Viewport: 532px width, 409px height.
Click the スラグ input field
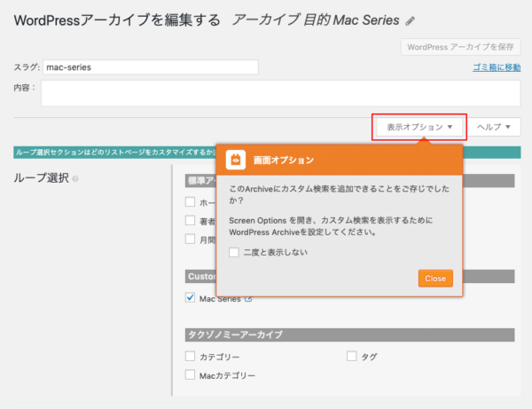coord(151,67)
